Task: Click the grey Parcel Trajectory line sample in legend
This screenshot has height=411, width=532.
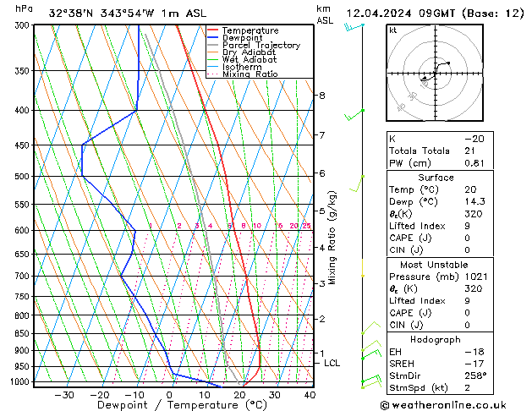Action: [x=213, y=45]
